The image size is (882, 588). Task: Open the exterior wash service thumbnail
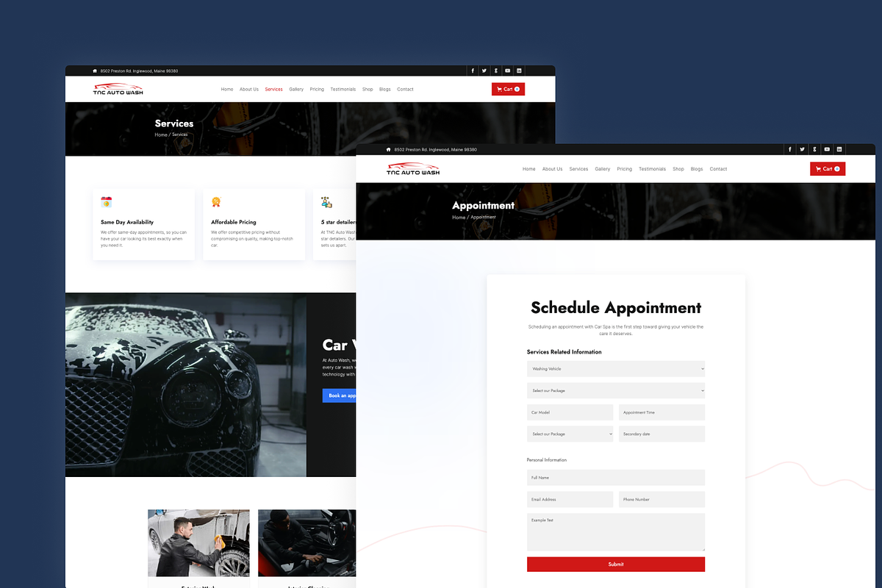pyautogui.click(x=198, y=543)
